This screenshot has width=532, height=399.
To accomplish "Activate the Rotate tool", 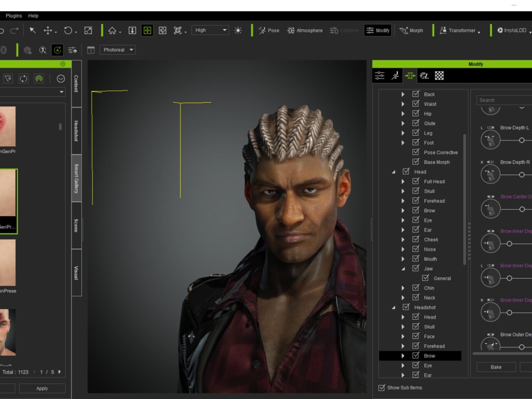I will (68, 30).
